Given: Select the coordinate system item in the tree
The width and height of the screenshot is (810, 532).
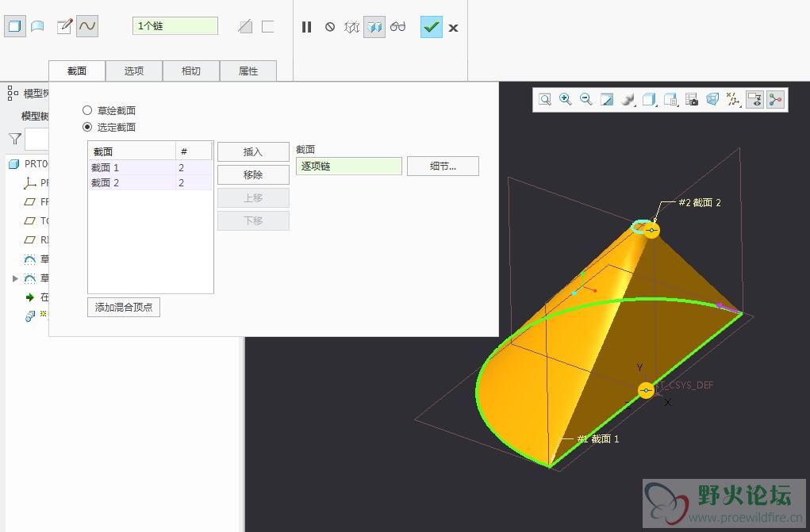Looking at the screenshot, I should (x=36, y=183).
